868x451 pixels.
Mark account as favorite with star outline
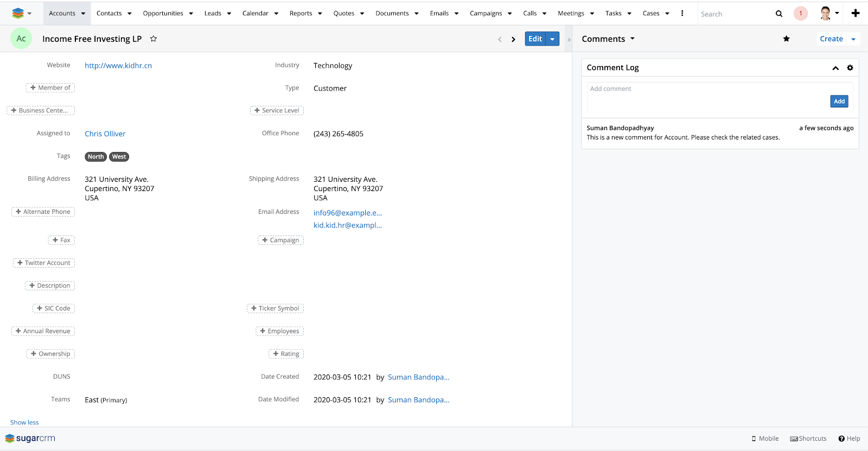(x=154, y=39)
